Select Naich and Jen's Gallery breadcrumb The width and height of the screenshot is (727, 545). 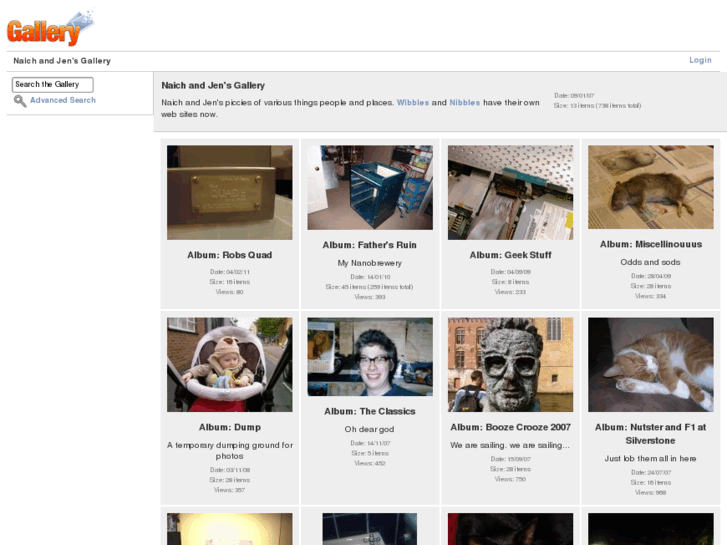[62, 61]
